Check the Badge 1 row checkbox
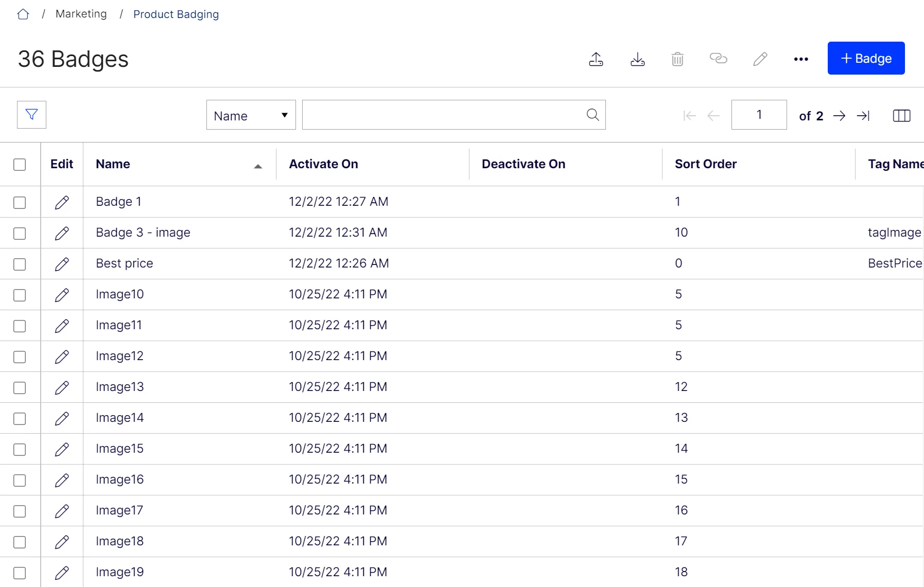This screenshot has width=924, height=587. 20,203
